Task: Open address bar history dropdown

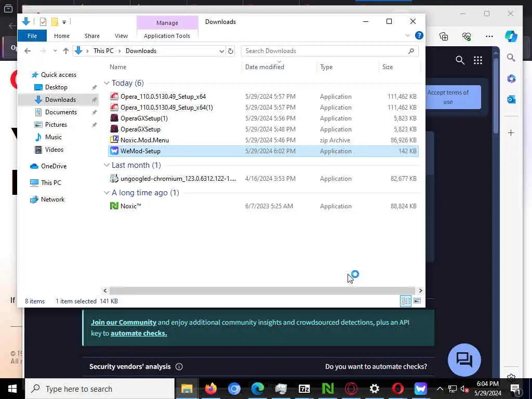Action: point(221,51)
